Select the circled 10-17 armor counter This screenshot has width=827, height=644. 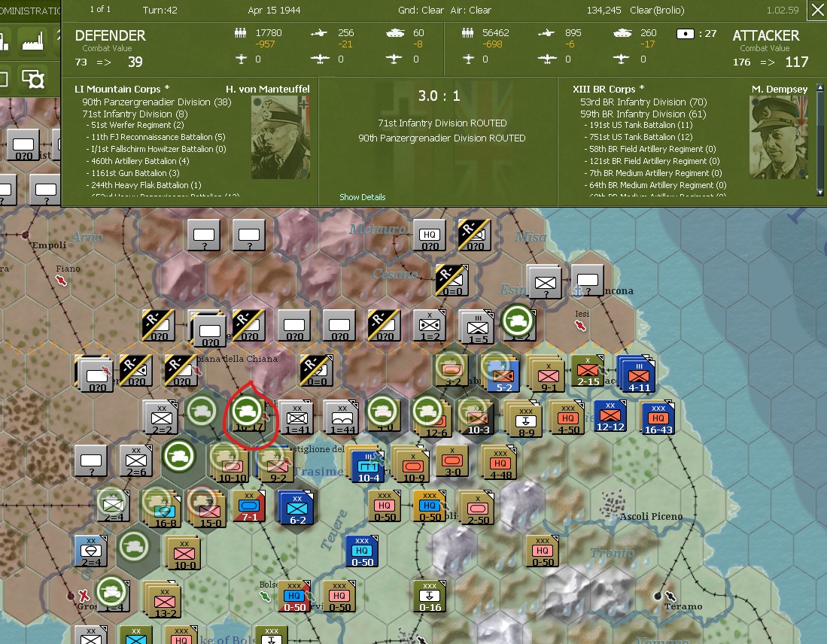click(248, 415)
